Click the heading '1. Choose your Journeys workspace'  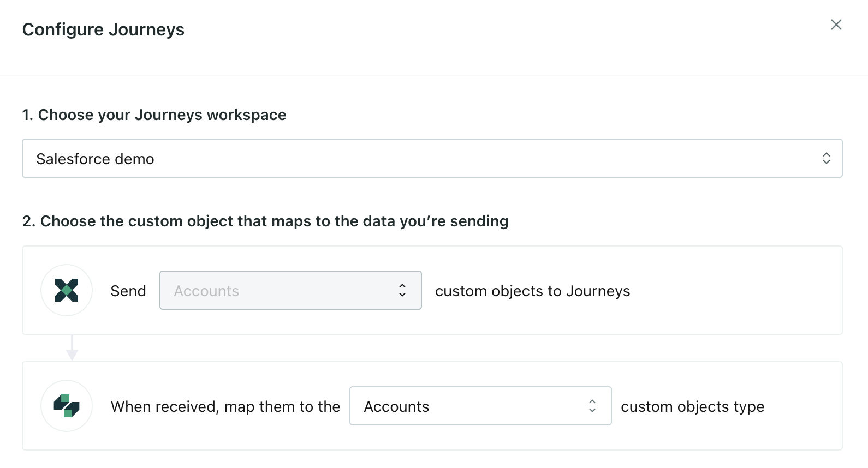(154, 115)
